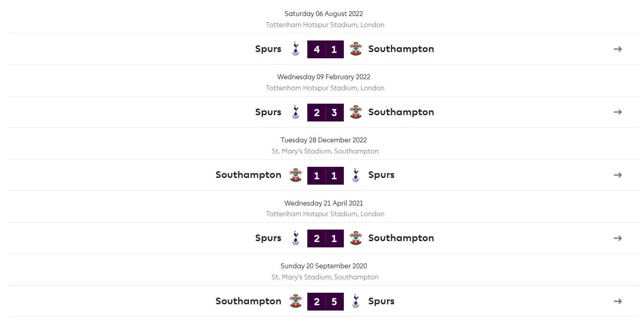The width and height of the screenshot is (644, 331).
Task: Select the 2-3 score box
Action: [x=326, y=113]
